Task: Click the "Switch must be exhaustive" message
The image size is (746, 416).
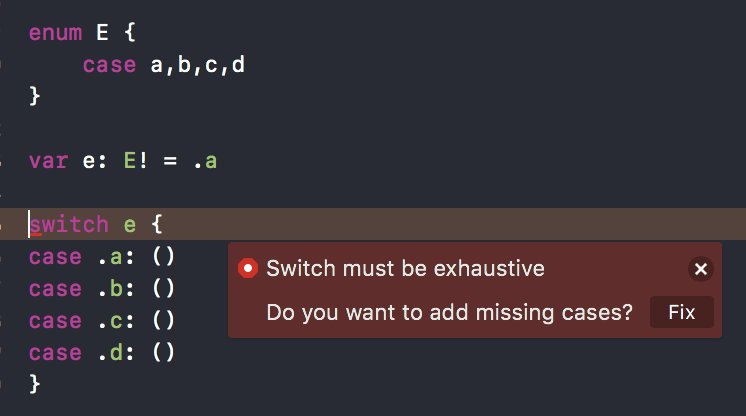Action: click(405, 268)
